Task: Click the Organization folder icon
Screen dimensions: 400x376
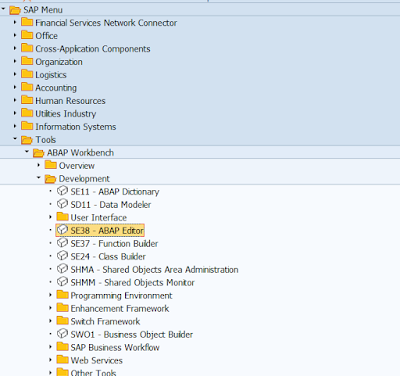Action: (27, 61)
